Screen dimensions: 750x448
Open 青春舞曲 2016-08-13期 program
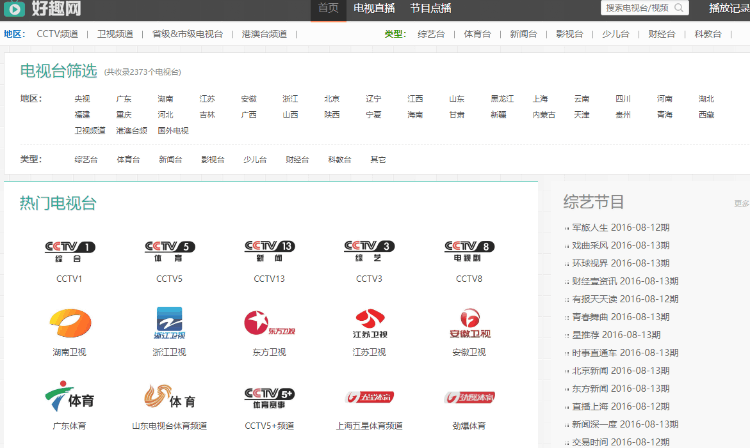point(621,317)
